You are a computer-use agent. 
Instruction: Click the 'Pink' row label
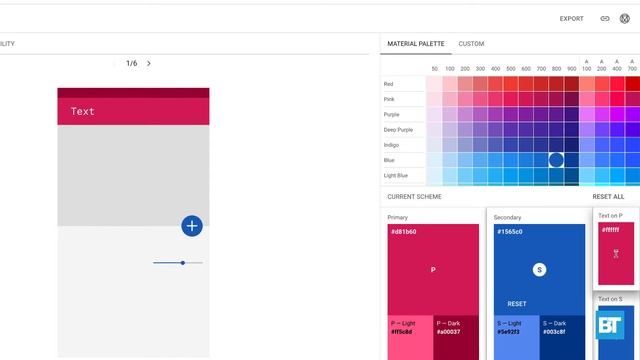point(389,99)
